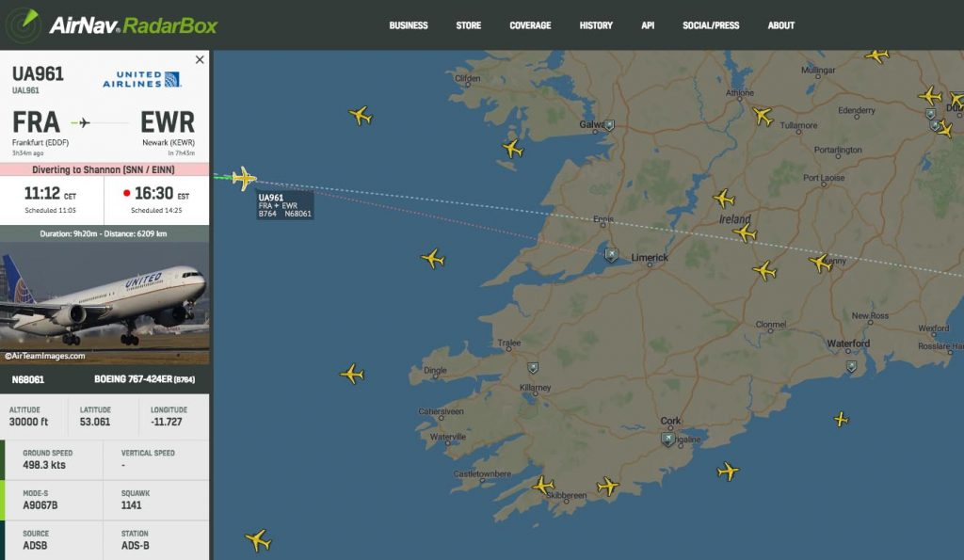Click the Shannon airport marker near Limerick
The height and width of the screenshot is (560, 964).
[x=611, y=254]
